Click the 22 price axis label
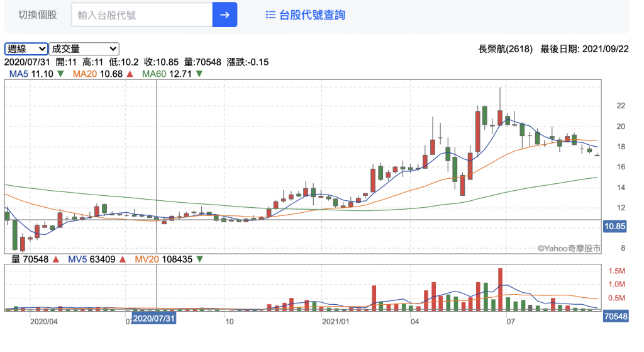The image size is (644, 352). tap(621, 106)
